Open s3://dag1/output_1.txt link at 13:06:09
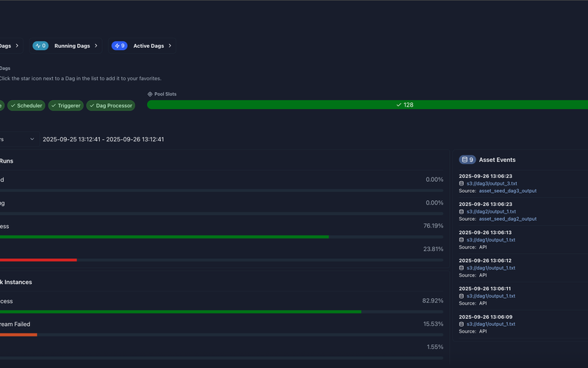The image size is (588, 368). 491,324
